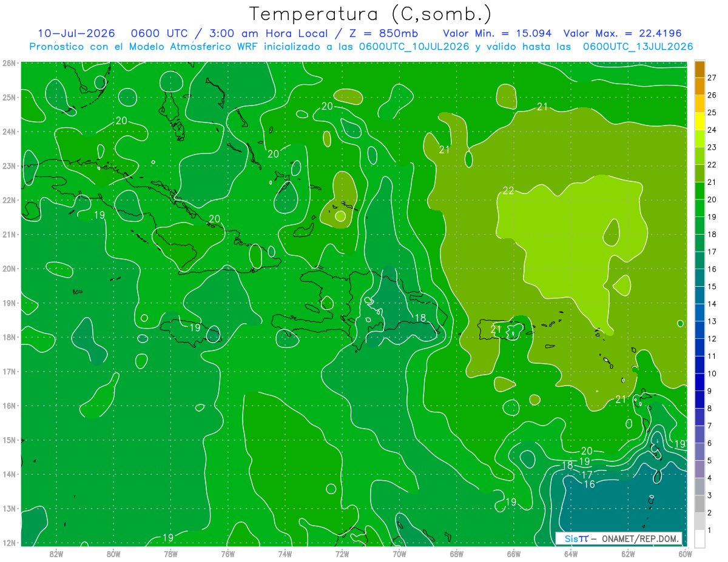Viewport: 728px width, 562px height.
Task: Click the 15N latitude axis label
Action: (9, 440)
